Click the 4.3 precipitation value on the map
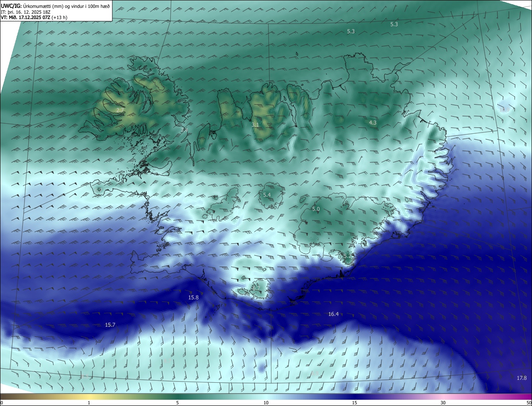Image resolution: width=532 pixels, height=406 pixels. pos(373,122)
